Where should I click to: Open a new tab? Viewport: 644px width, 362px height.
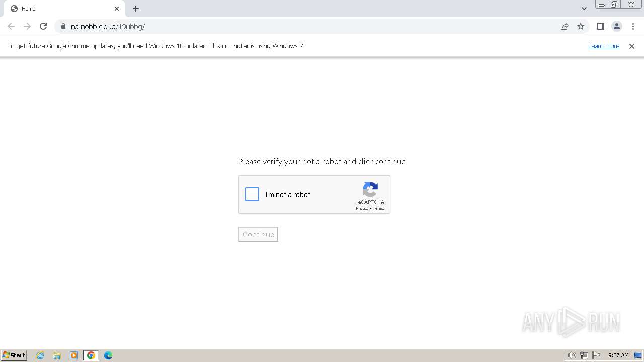pos(136,9)
